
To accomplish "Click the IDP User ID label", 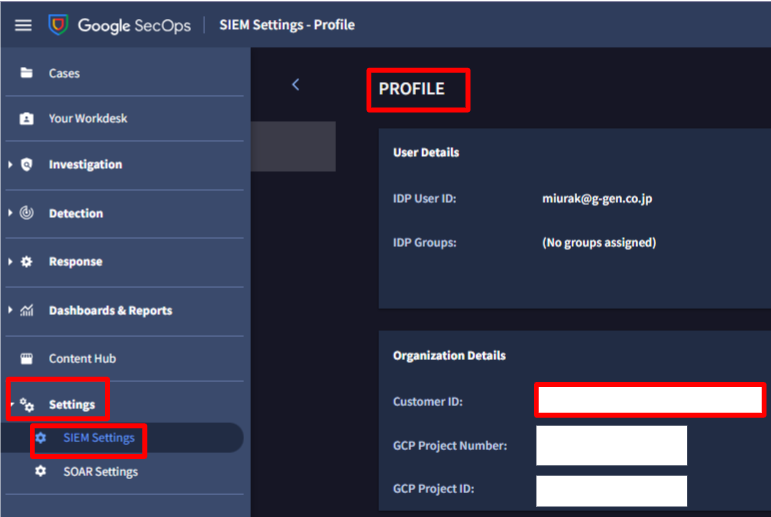I will coord(425,199).
